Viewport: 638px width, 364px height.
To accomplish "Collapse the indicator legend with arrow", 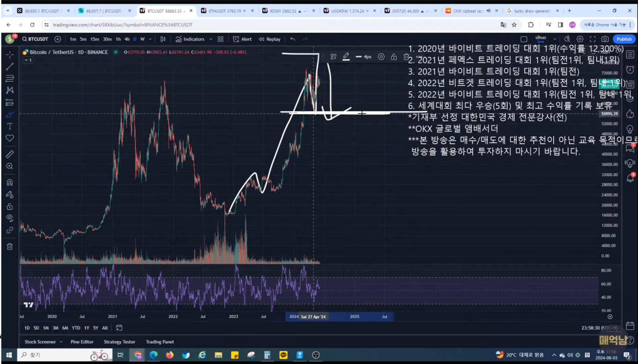I will 28,60.
